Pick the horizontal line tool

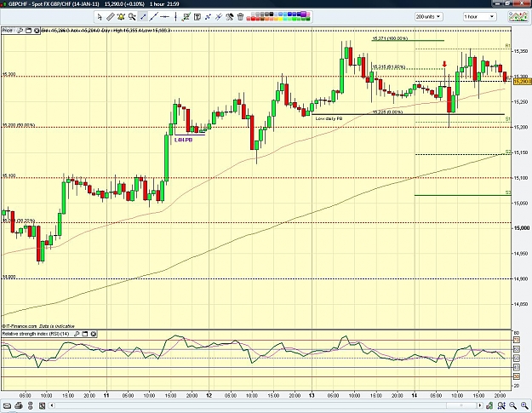164,17
